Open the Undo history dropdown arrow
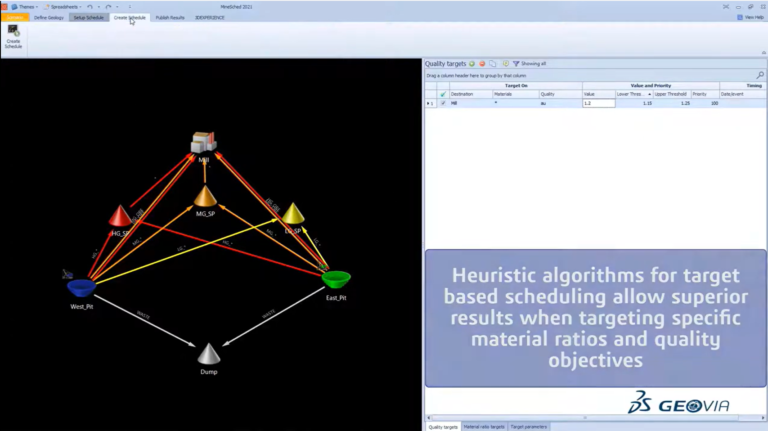 98,7
